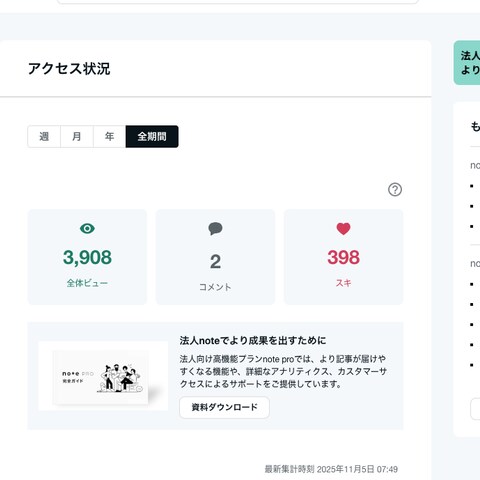Click the note pro description paragraph
The height and width of the screenshot is (480, 480).
(x=283, y=371)
